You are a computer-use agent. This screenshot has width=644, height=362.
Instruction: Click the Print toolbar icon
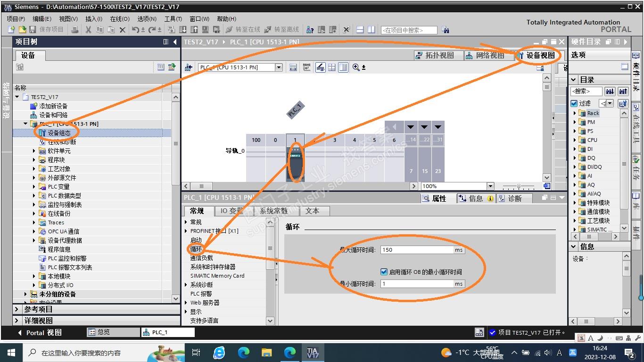pos(75,30)
